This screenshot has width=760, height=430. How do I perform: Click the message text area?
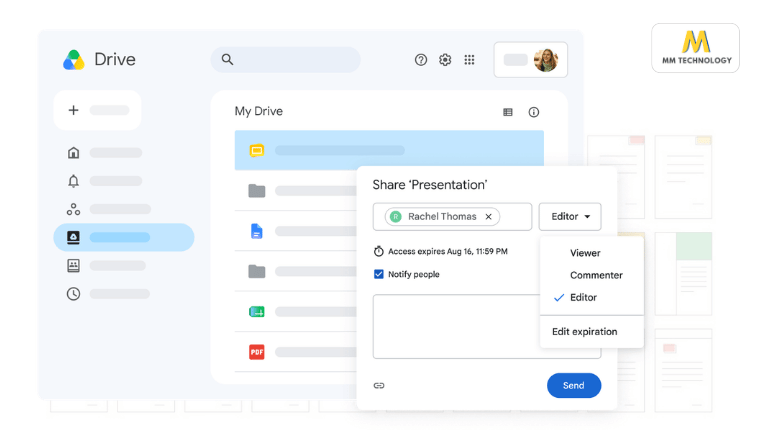tap(456, 326)
